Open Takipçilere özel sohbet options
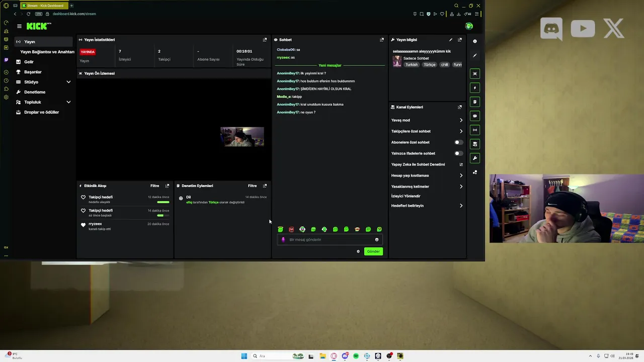Viewport: 644px width, 362px height. point(427,131)
